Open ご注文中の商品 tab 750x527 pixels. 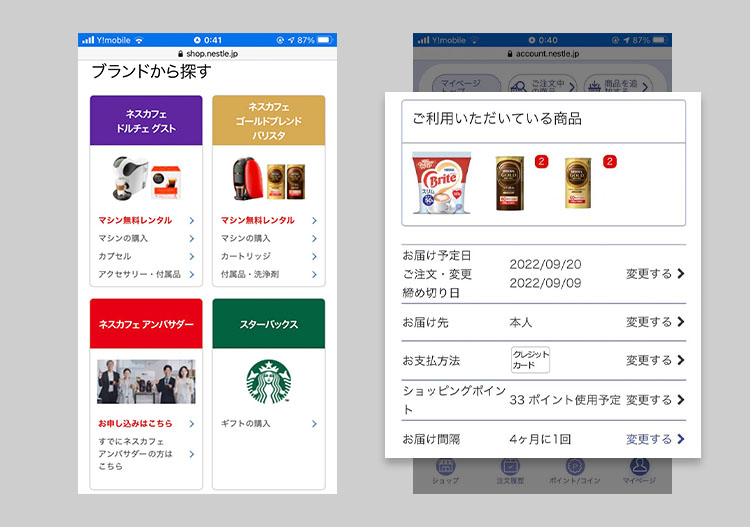542,85
